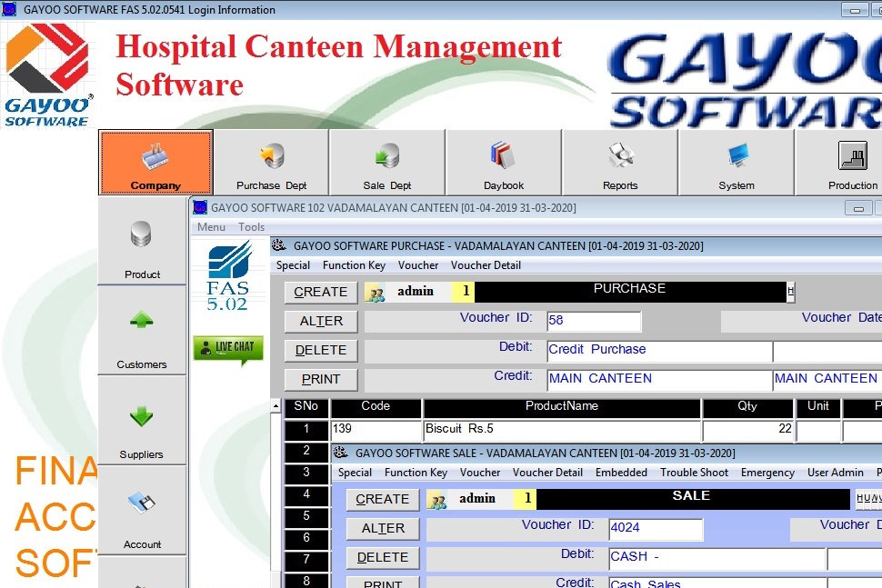Open Special menu in Purchase window
This screenshot has height=588, width=882.
[293, 265]
